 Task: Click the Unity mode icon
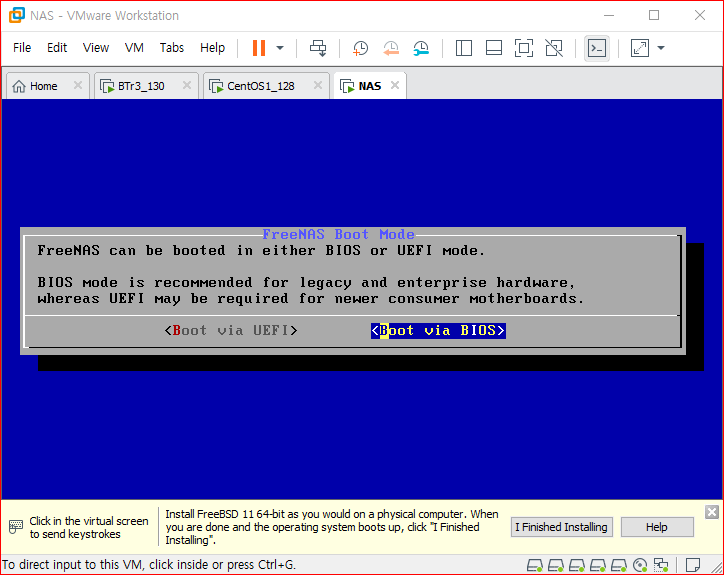pyautogui.click(x=554, y=48)
